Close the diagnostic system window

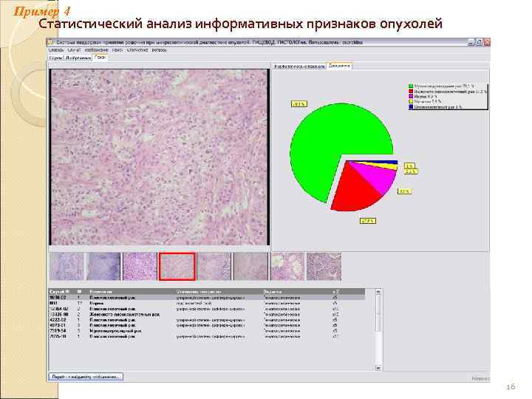click(x=487, y=42)
